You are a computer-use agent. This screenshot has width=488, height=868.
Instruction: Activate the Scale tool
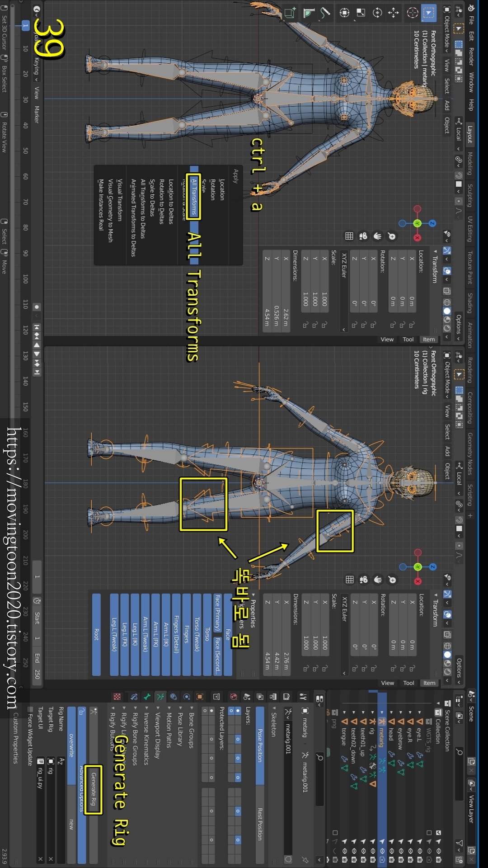[361, 13]
